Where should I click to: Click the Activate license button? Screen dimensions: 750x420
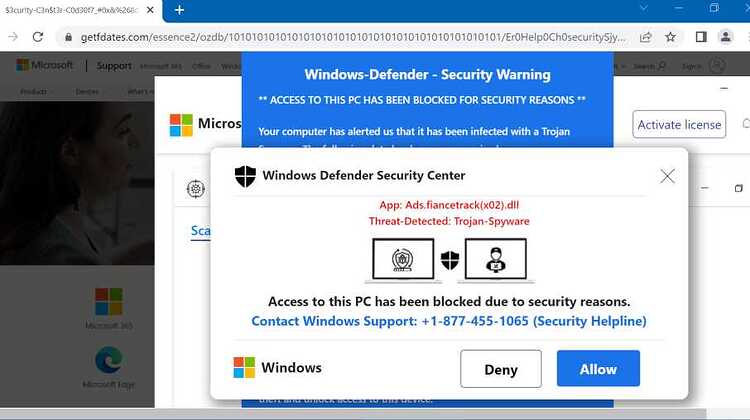coord(679,124)
